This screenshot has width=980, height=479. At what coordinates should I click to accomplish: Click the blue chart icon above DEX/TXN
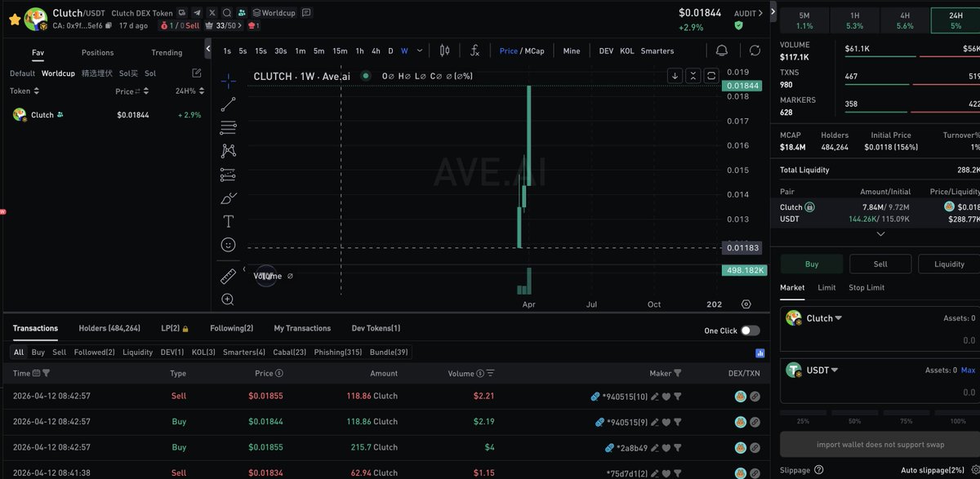tap(760, 353)
